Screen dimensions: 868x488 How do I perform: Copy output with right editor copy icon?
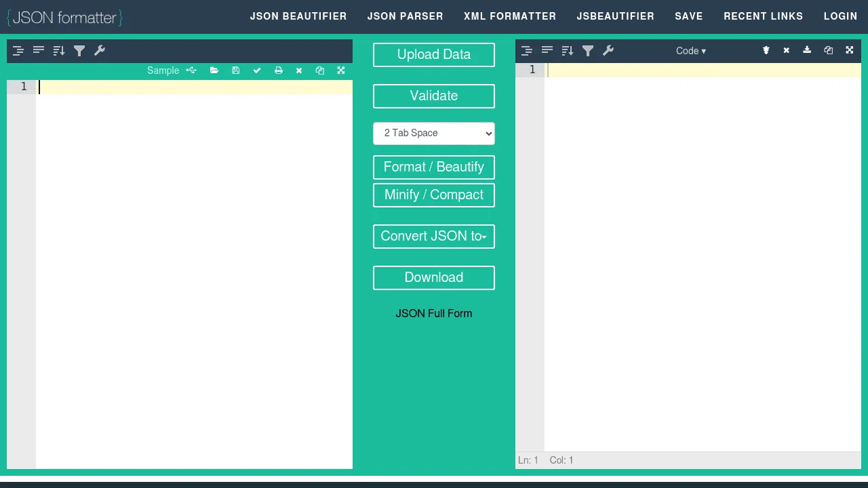pyautogui.click(x=828, y=51)
